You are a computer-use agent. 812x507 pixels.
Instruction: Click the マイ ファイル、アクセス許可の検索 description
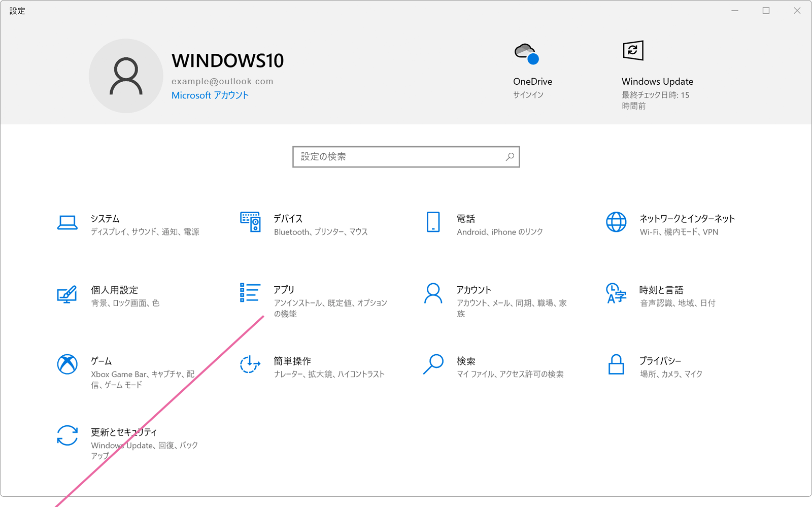pyautogui.click(x=510, y=374)
